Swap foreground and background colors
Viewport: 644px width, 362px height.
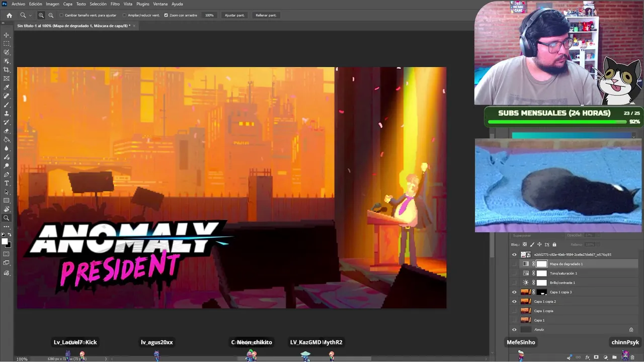10,235
